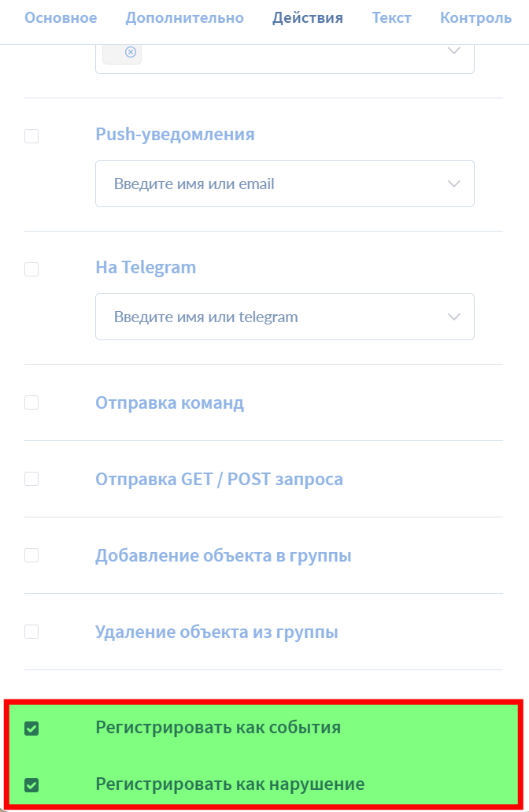Tick Добавление объекта в группы checkbox

tap(31, 555)
